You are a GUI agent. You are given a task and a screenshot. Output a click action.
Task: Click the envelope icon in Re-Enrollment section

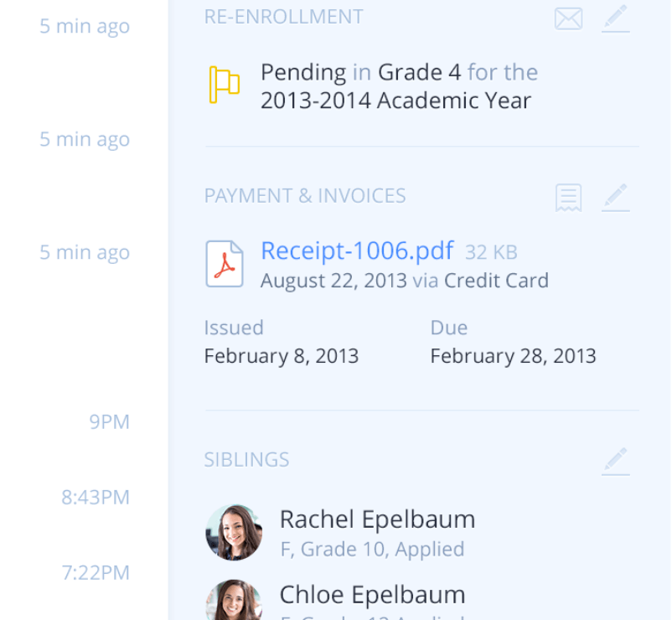568,19
